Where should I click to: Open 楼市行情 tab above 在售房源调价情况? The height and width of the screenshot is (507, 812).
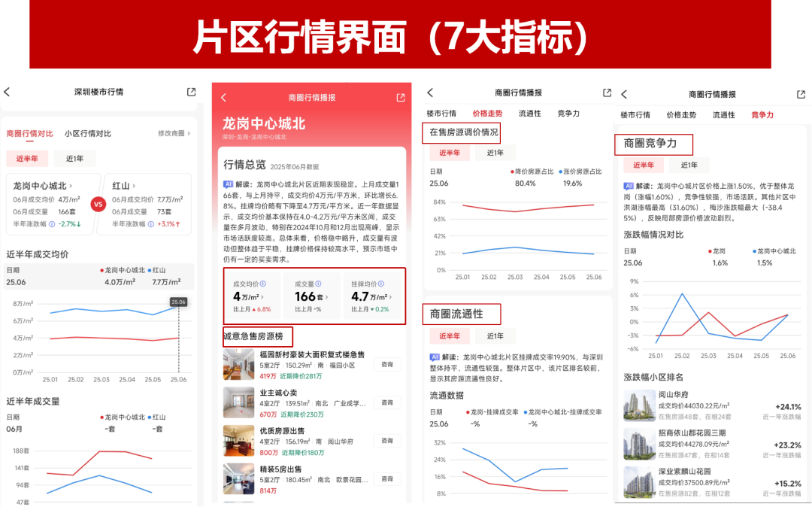click(x=441, y=114)
